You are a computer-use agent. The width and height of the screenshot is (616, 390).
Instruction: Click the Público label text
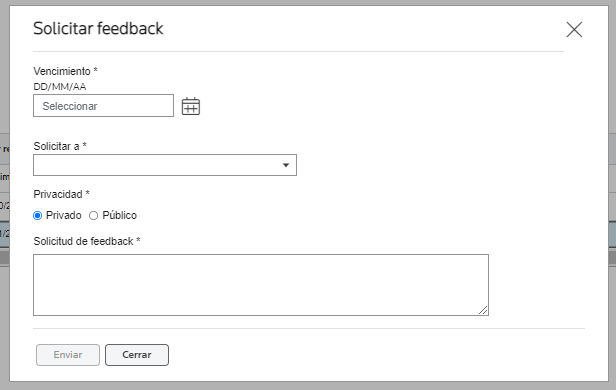(x=119, y=215)
